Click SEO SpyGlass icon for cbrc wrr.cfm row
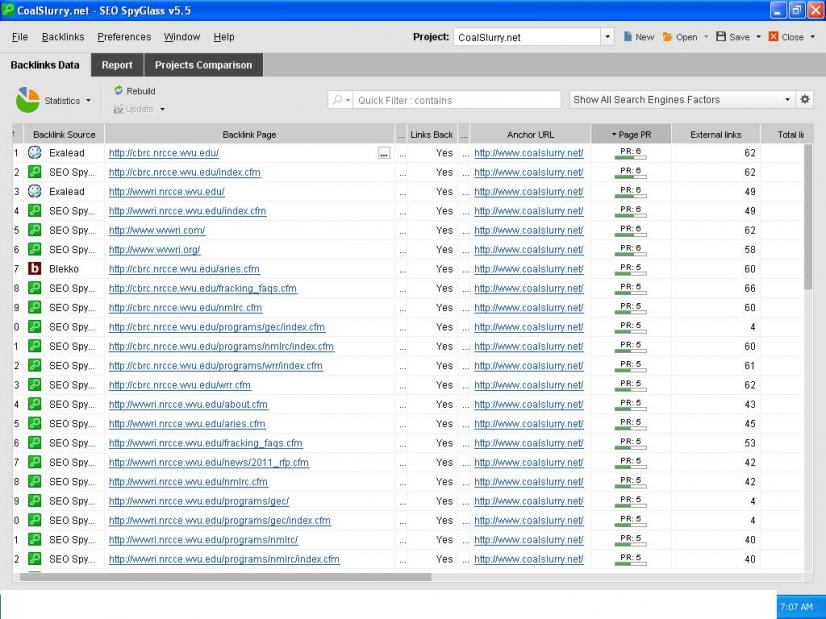The width and height of the screenshot is (826, 619). pos(35,385)
